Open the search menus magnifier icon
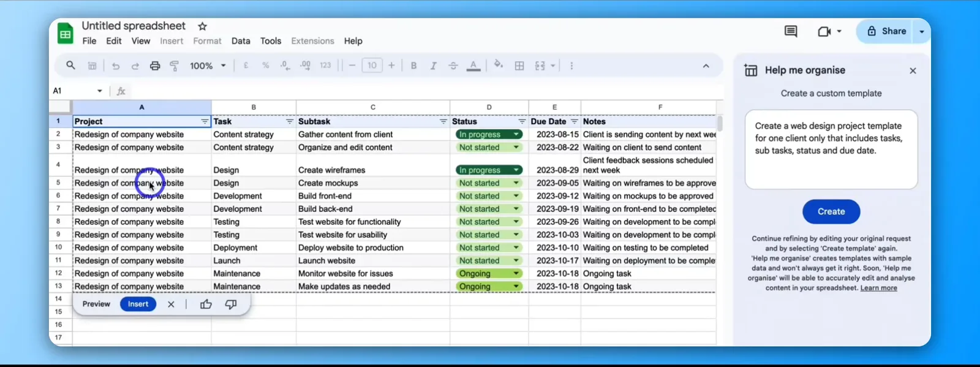 point(70,66)
